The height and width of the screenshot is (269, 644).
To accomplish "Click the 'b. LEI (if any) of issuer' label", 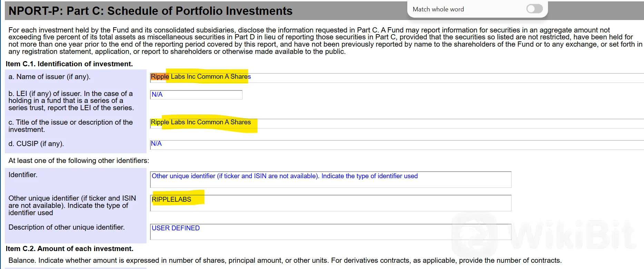I will [x=71, y=100].
